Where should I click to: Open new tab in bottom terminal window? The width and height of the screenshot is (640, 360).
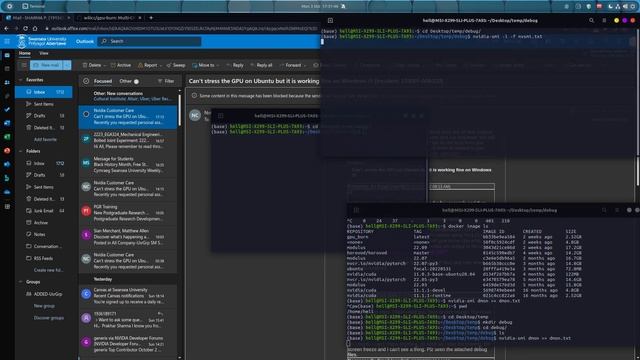[x=356, y=210]
